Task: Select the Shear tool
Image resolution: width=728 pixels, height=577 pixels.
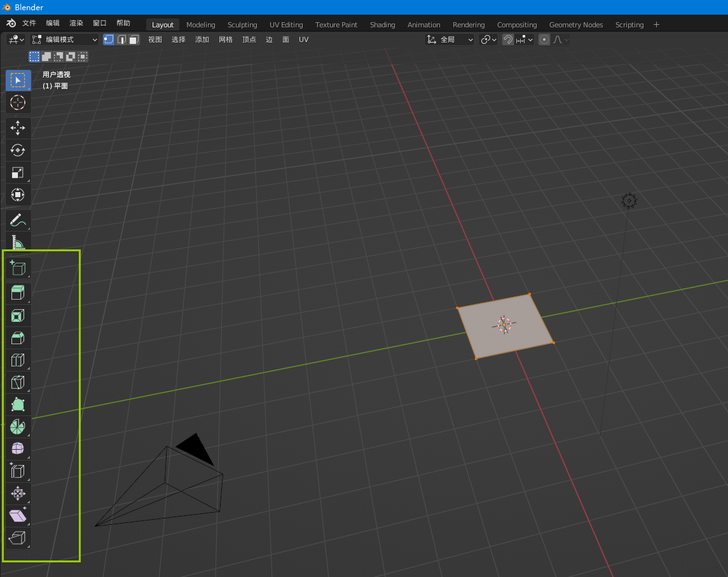Action: pyautogui.click(x=18, y=516)
